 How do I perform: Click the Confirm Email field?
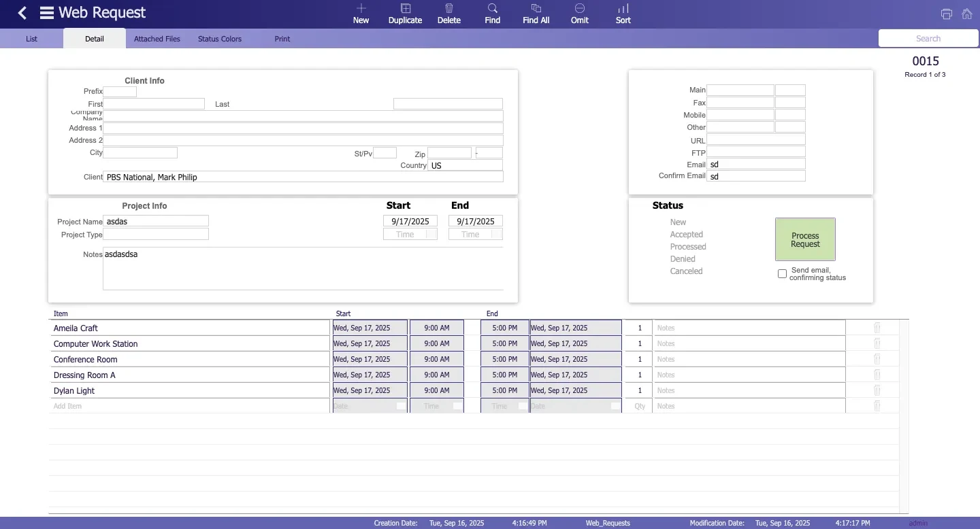[x=756, y=176]
